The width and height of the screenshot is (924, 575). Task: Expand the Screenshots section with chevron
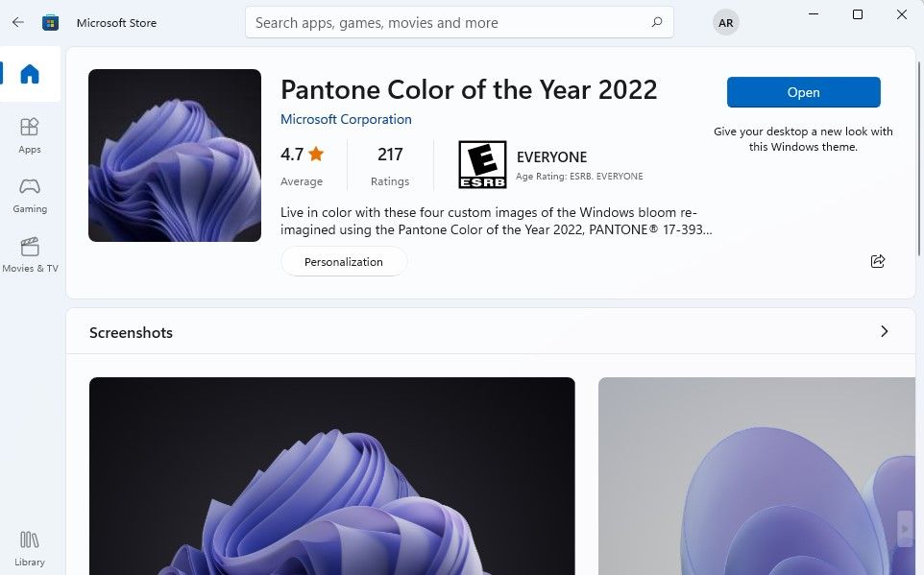coord(884,331)
